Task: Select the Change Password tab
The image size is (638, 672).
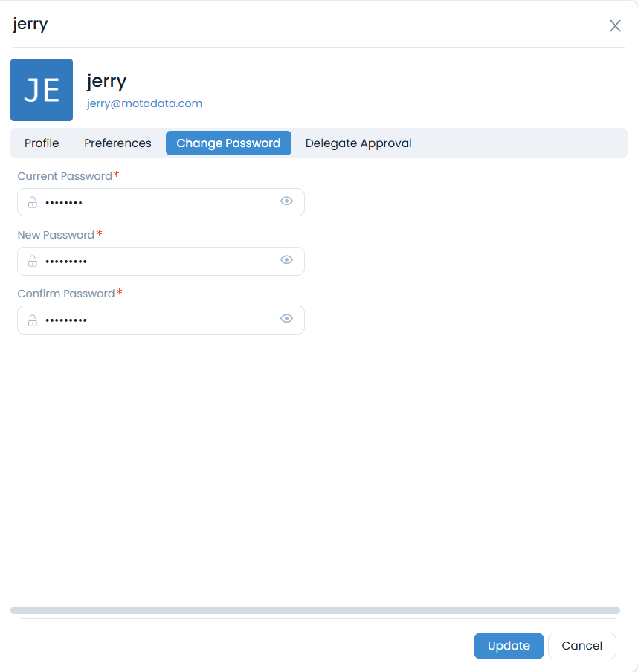Action: [228, 143]
